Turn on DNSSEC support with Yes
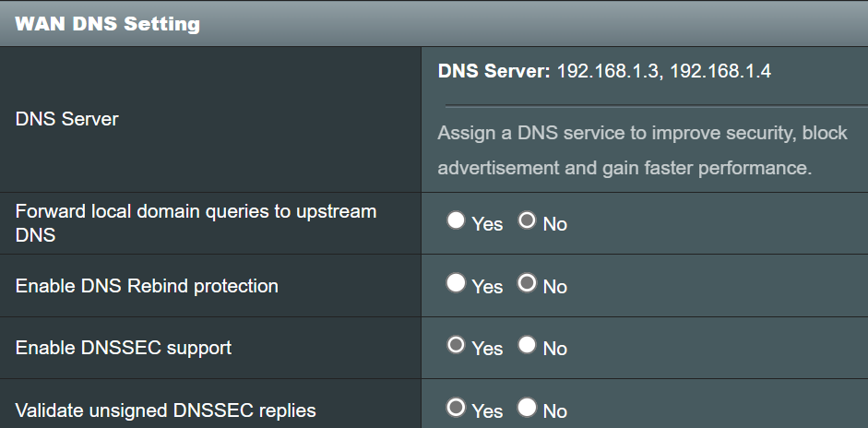Viewport: 868px width, 428px height. pos(456,346)
